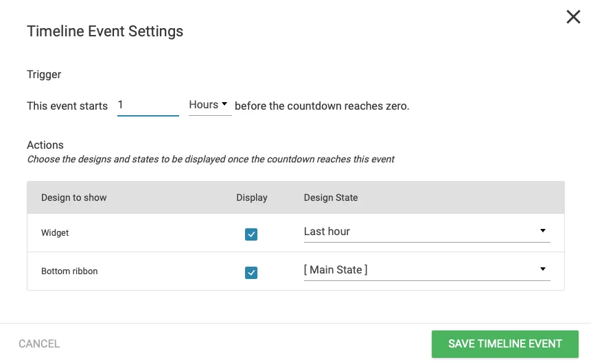Uncheck the Widget display checkbox
This screenshot has height=364, width=591.
pos(251,234)
